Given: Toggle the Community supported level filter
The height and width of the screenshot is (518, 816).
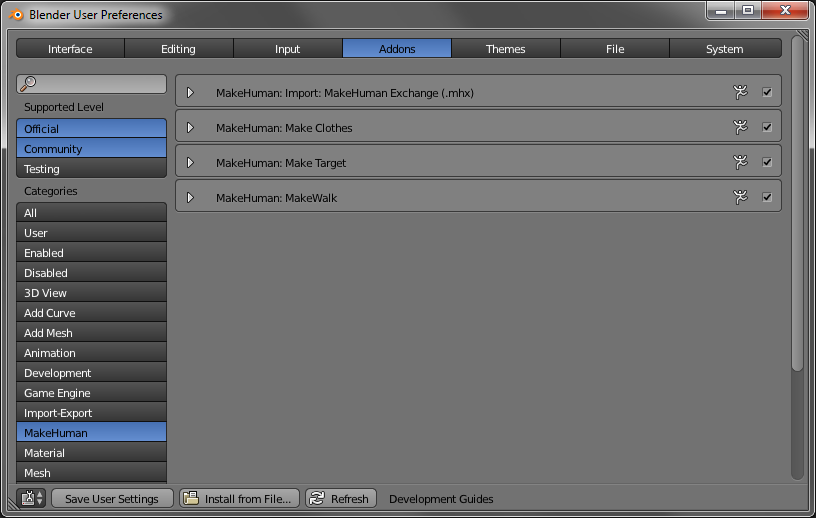Looking at the screenshot, I should (92, 148).
